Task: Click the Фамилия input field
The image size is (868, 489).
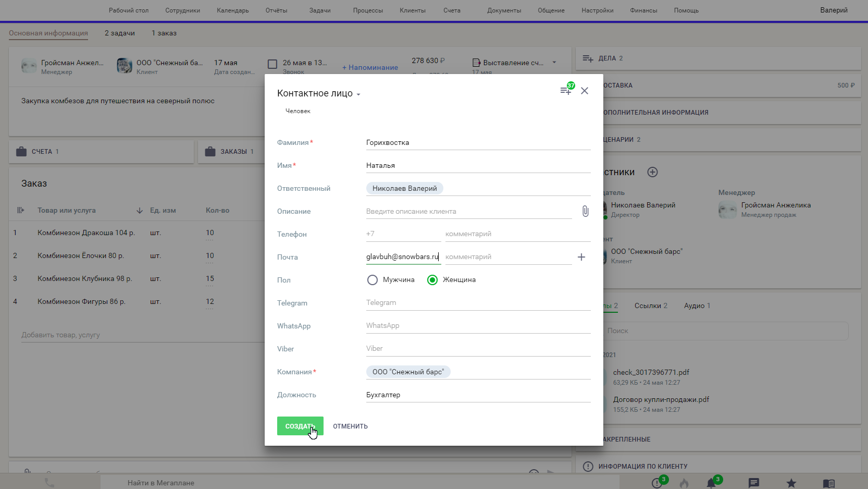Action: 478,143
